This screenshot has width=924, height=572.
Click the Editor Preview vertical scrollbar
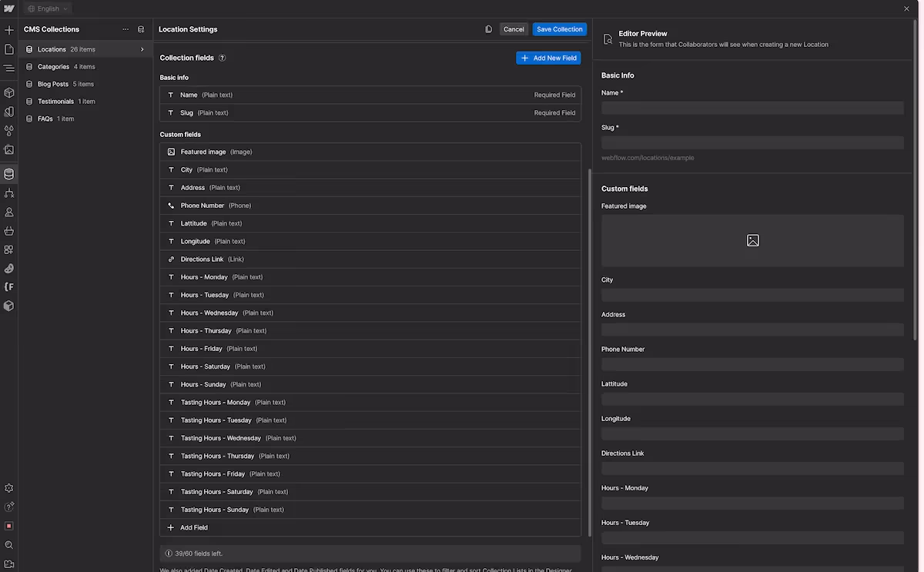915,179
